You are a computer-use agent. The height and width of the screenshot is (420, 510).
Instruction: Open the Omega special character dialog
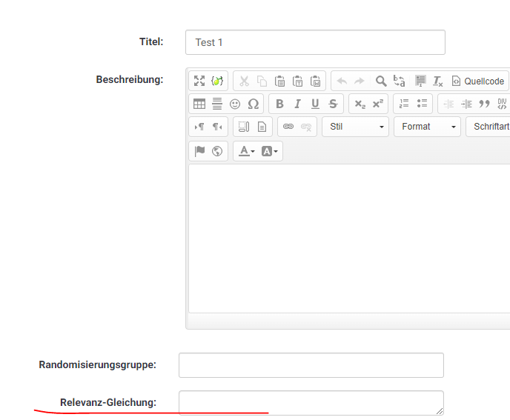[x=253, y=104]
